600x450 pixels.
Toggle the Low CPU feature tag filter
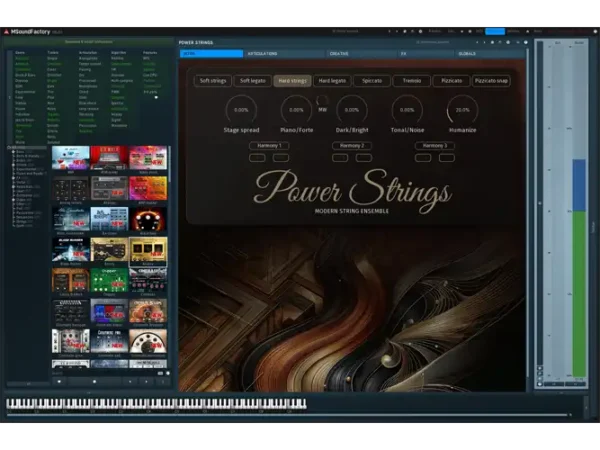tap(148, 75)
